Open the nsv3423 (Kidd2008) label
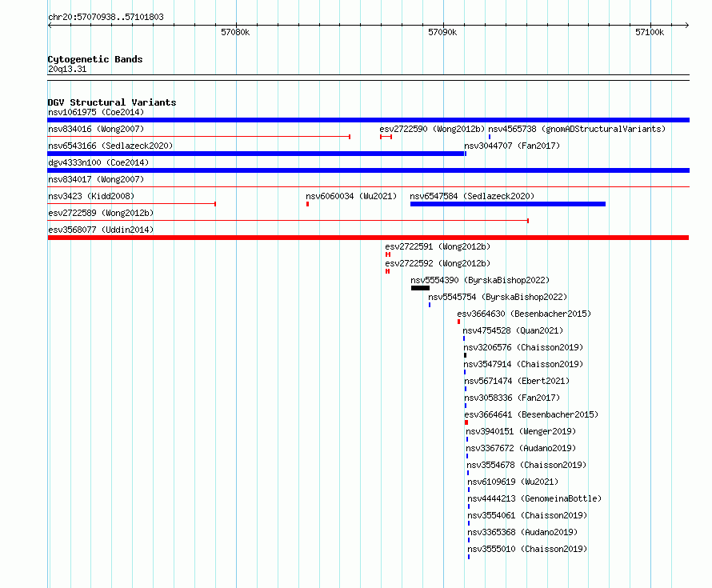This screenshot has height=588, width=712. pos(91,196)
